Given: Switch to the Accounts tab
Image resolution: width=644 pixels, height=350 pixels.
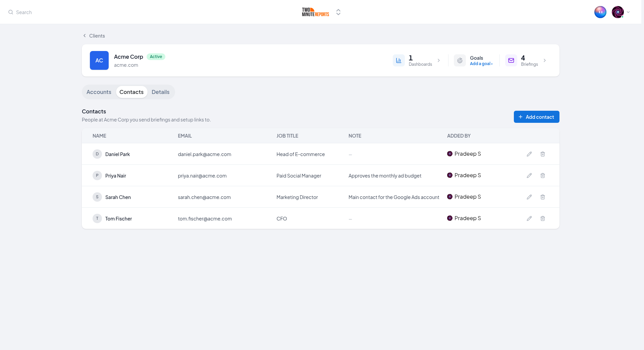Looking at the screenshot, I should pyautogui.click(x=99, y=92).
